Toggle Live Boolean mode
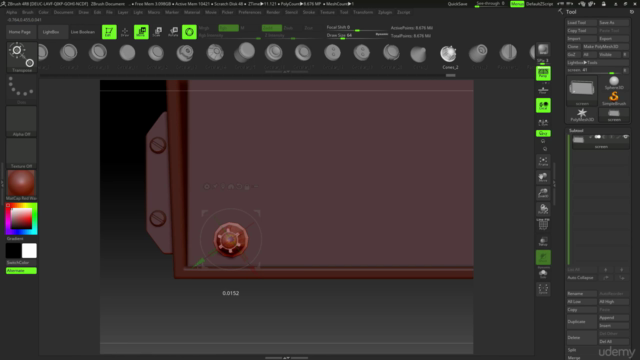 click(x=82, y=32)
